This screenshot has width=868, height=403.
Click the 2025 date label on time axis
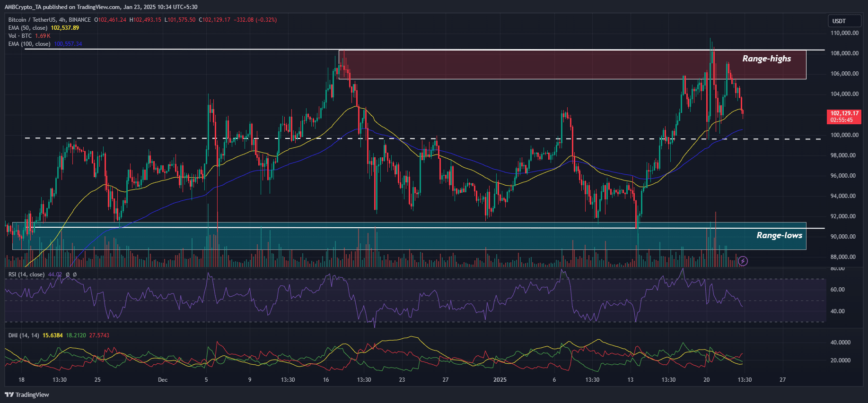click(500, 380)
